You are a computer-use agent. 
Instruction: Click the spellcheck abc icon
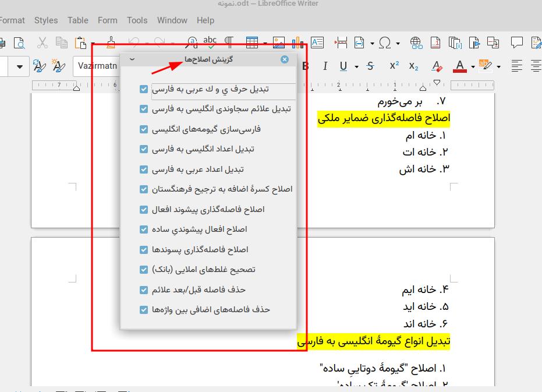coord(210,42)
